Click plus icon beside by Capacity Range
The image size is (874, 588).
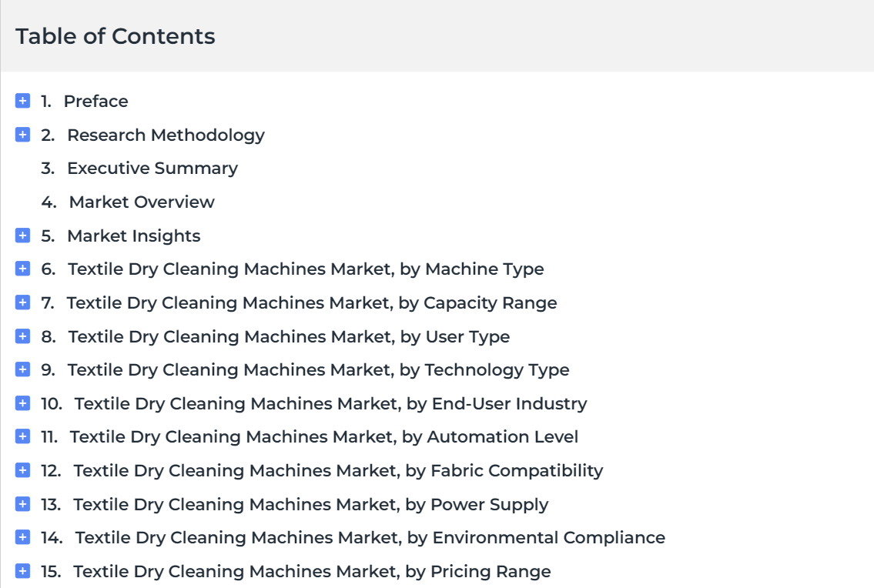pos(22,302)
